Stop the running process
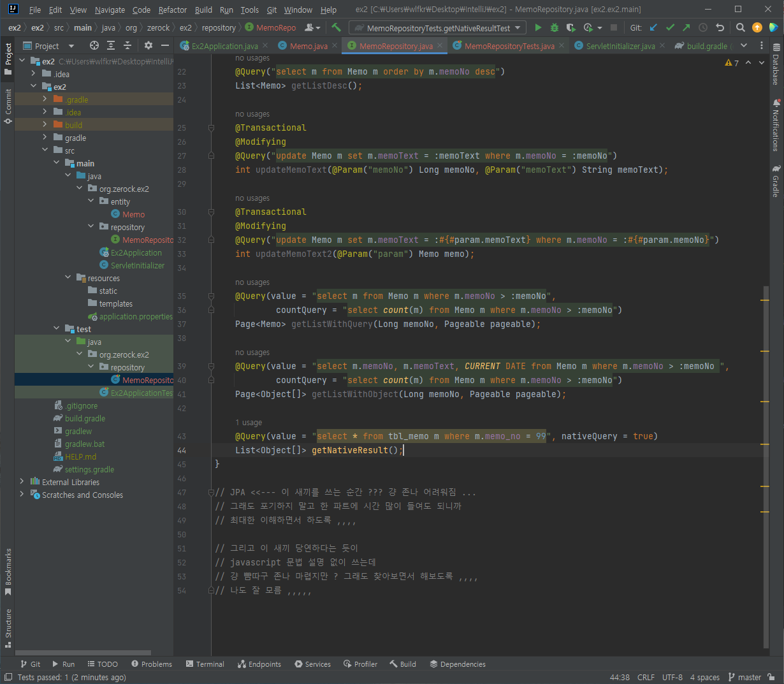This screenshot has height=684, width=784. (x=614, y=27)
